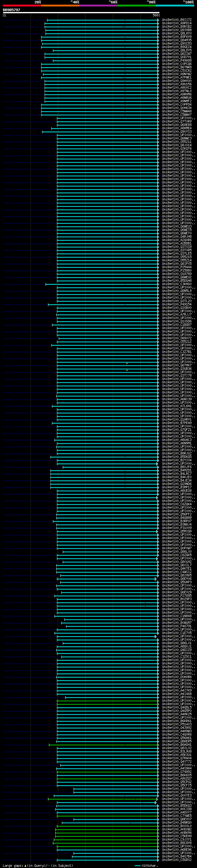The image size is (197, 868).
Task: Select hit UniRef100_P49154
Action: click(177, 304)
